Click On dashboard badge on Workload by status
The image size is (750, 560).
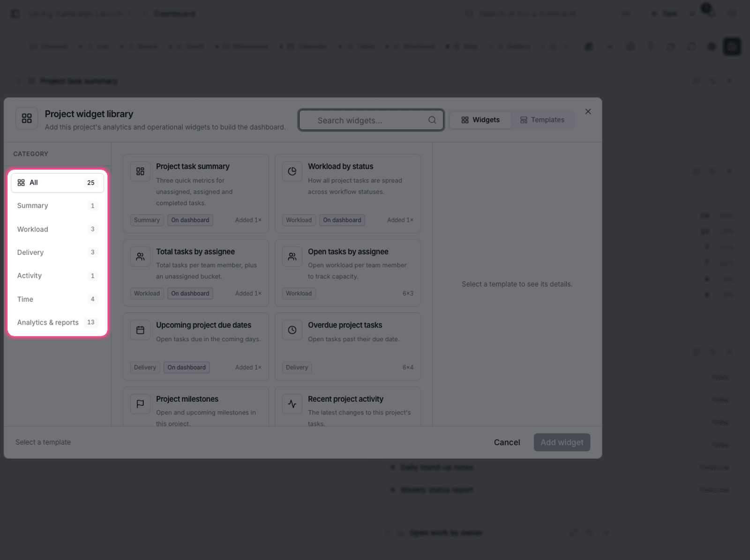(342, 220)
